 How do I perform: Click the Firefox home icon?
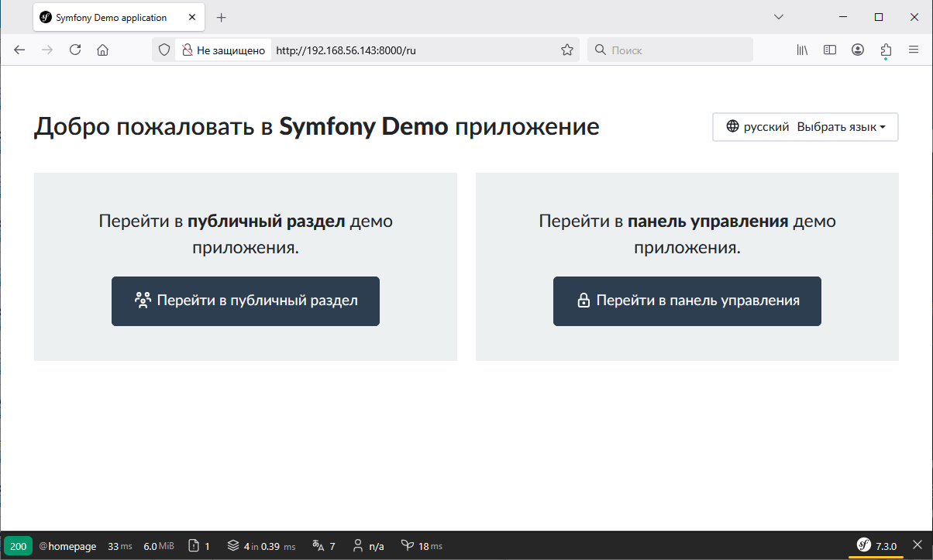[102, 50]
